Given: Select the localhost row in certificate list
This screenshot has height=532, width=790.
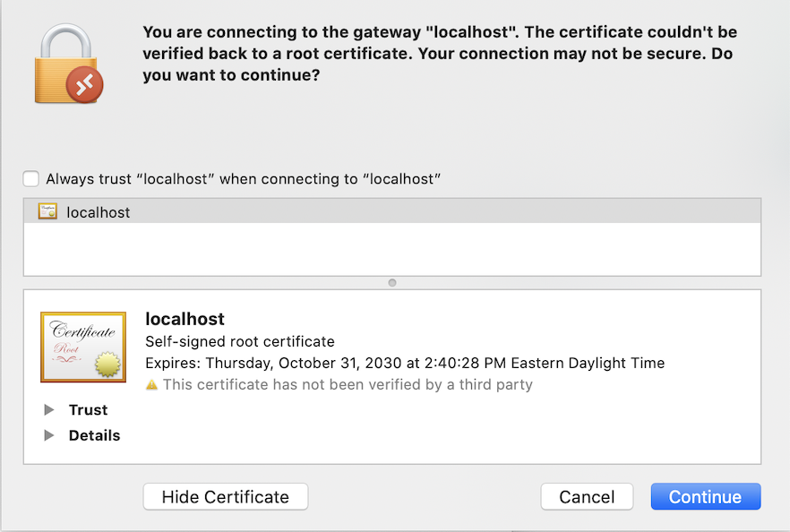Looking at the screenshot, I should (391, 212).
